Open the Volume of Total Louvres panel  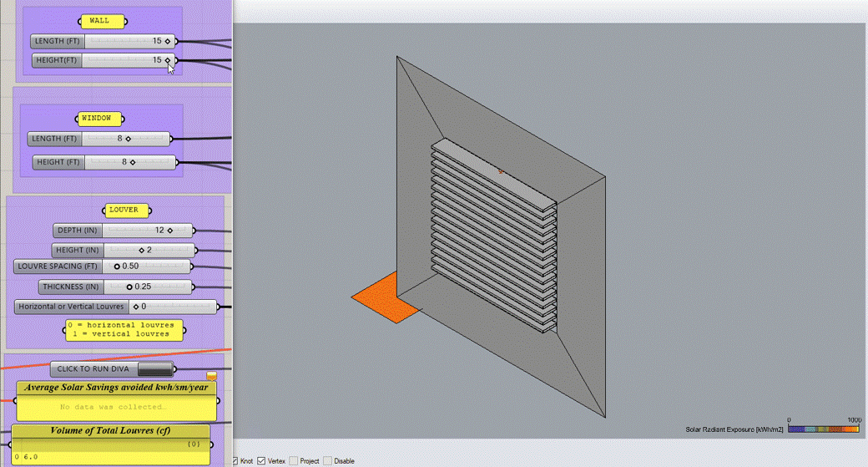click(x=111, y=444)
